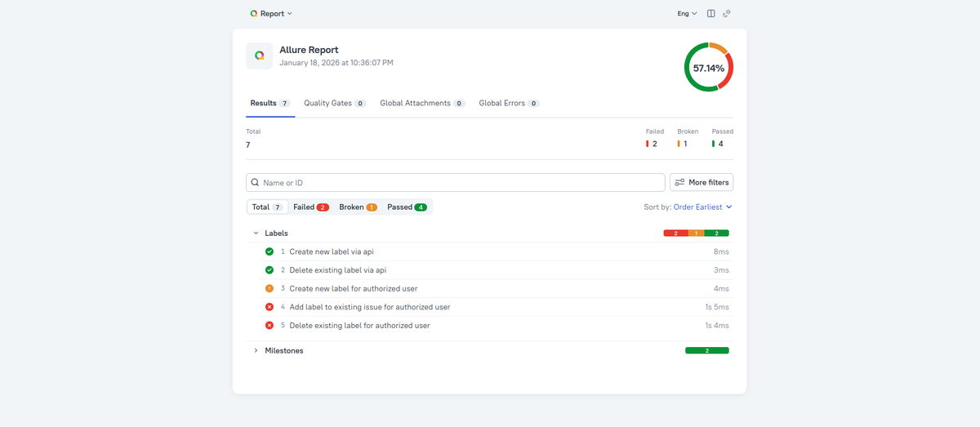Filter results by Broken status
The width and height of the screenshot is (980, 427).
click(358, 207)
